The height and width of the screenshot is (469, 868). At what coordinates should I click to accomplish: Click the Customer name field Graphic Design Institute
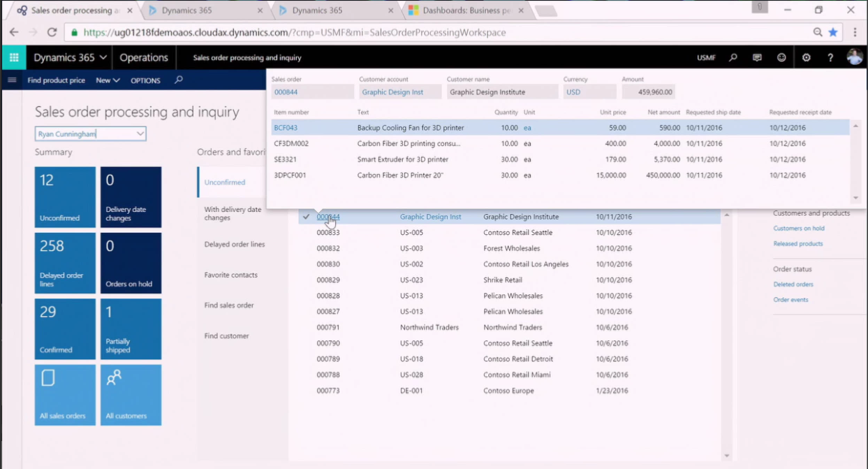[x=502, y=92]
